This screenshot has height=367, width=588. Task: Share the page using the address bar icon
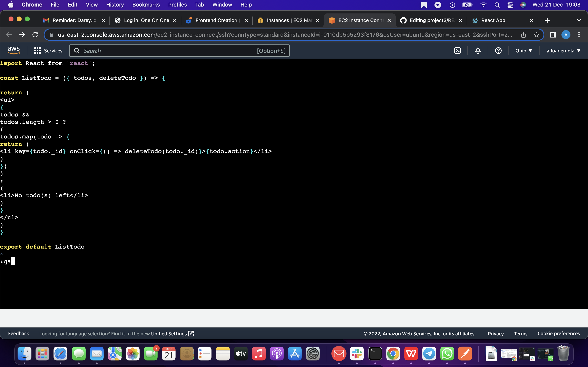click(x=523, y=35)
